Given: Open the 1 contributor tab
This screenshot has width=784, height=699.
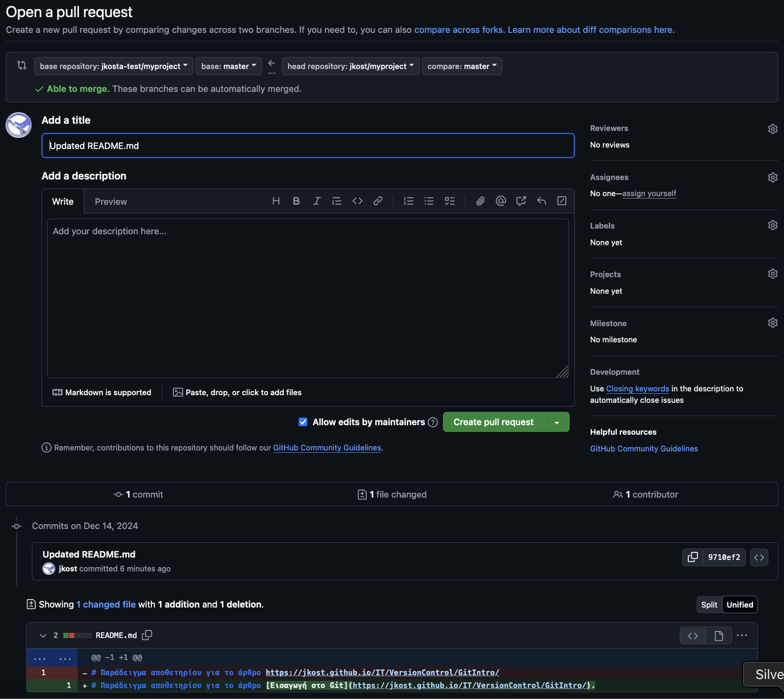Looking at the screenshot, I should pos(645,494).
